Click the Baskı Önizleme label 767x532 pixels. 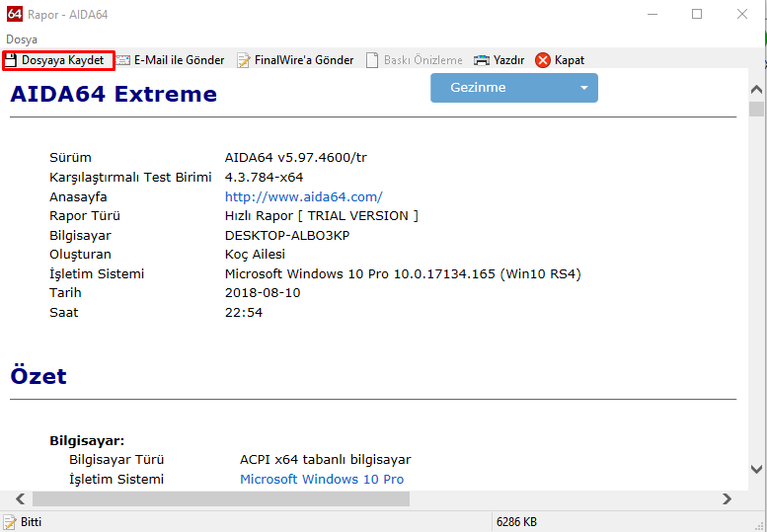pos(423,60)
